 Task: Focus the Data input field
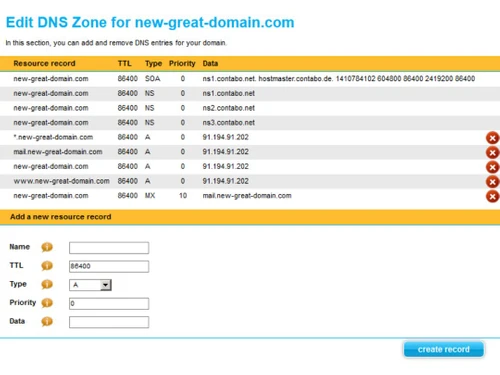[109, 322]
